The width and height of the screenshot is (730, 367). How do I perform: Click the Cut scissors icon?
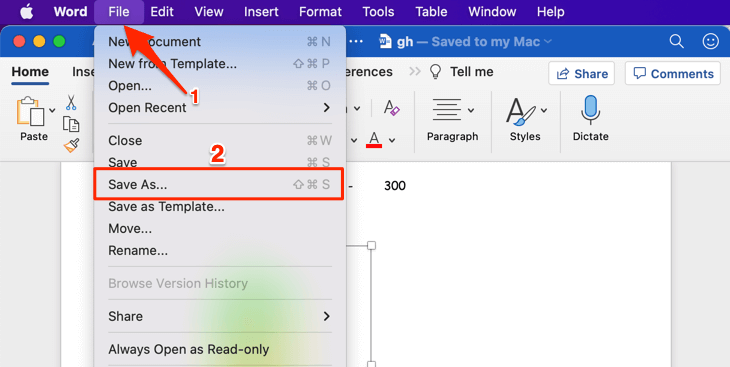(71, 103)
